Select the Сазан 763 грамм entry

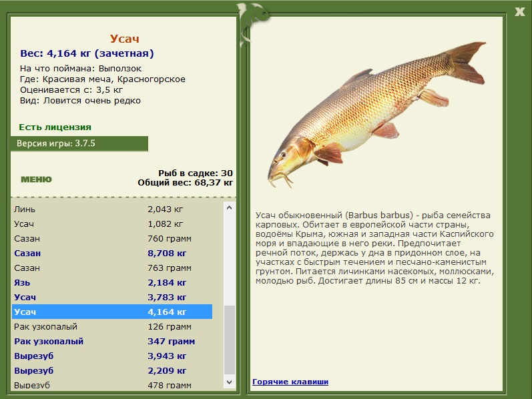(112, 268)
